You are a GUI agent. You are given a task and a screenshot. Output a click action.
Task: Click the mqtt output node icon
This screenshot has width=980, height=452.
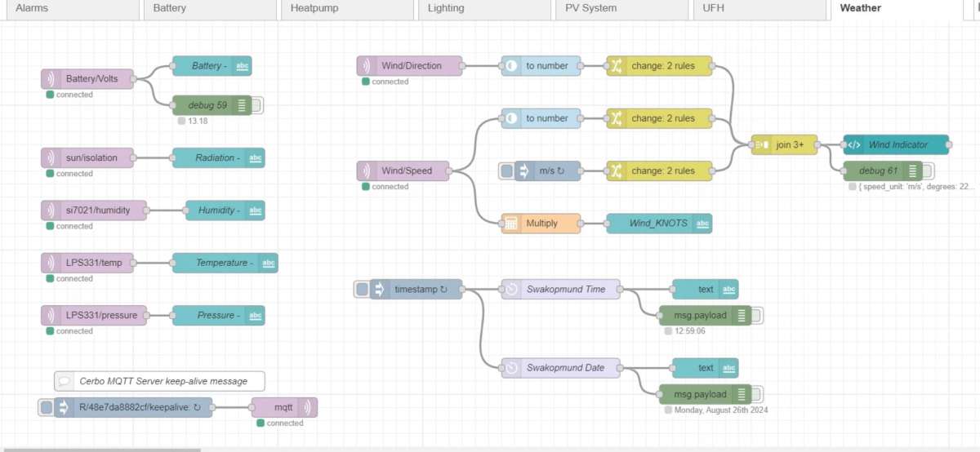[x=308, y=407]
